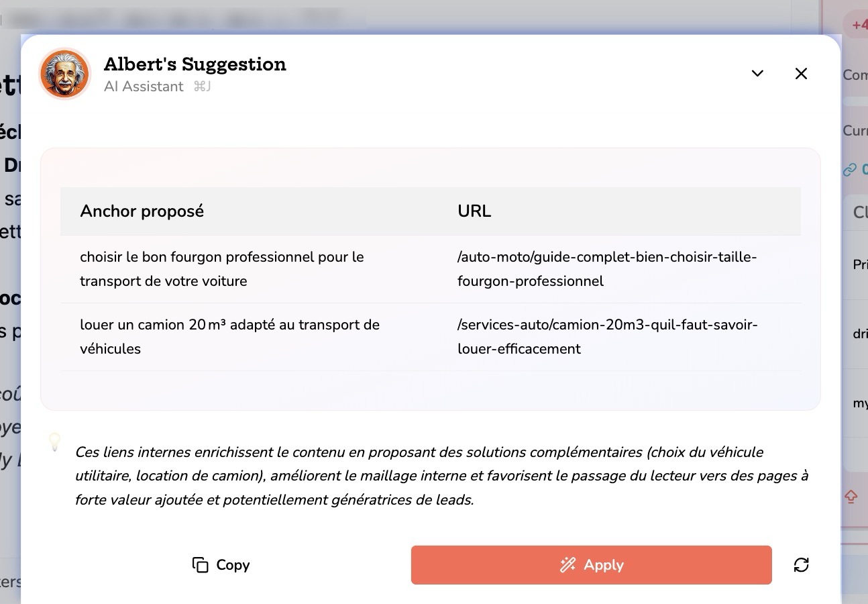868x604 pixels.
Task: Apply Albert's suggested internal links
Action: (x=591, y=565)
